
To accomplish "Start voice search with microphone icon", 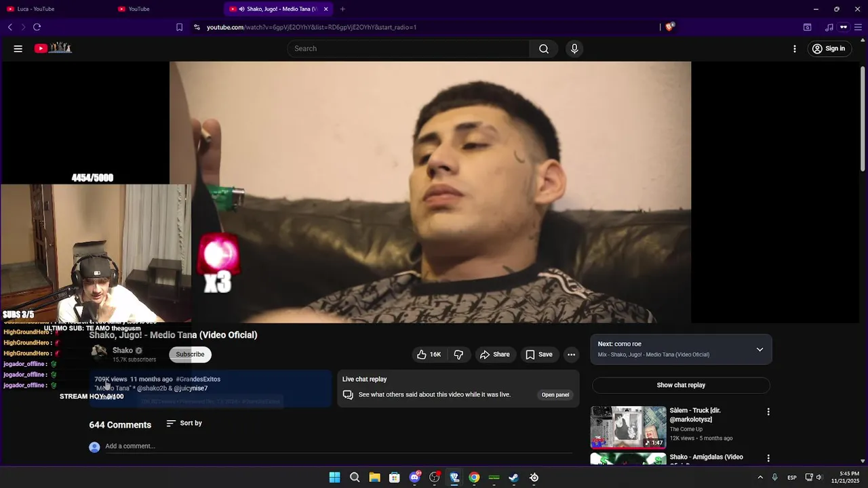I will coord(574,49).
